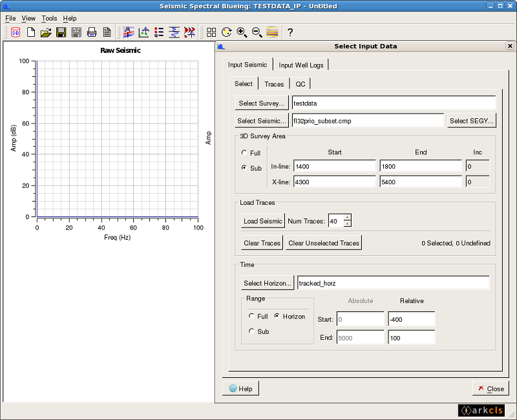Image resolution: width=517 pixels, height=420 pixels.
Task: Open the Tools menu
Action: click(49, 18)
